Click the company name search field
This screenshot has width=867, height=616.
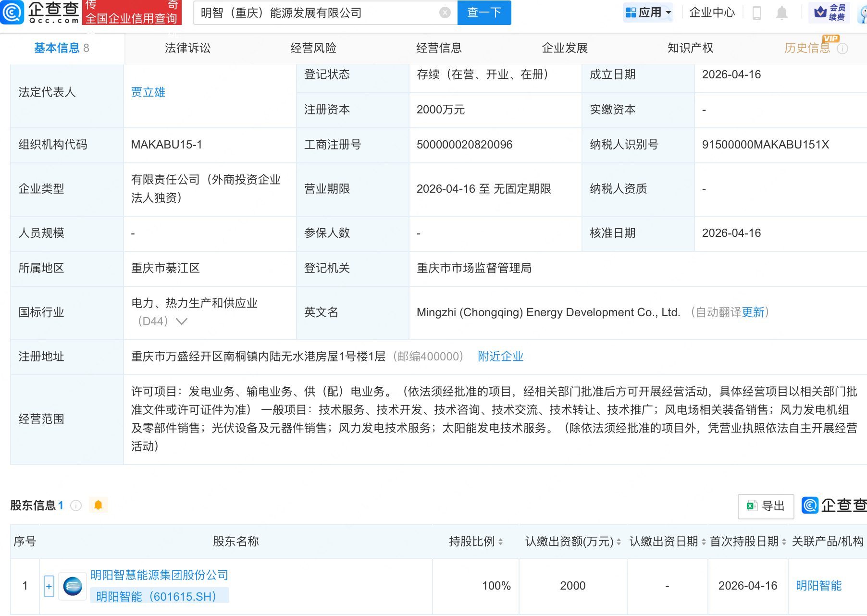click(x=317, y=13)
